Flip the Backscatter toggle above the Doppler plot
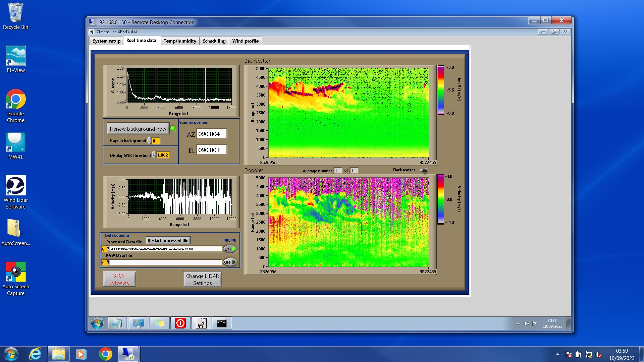 pos(424,171)
